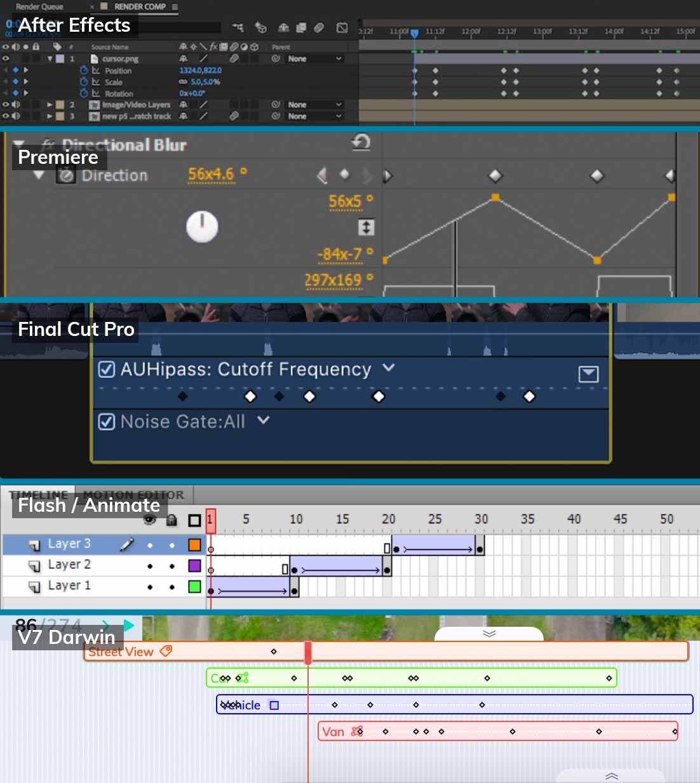Click the graph minimum value -84x-7
This screenshot has height=783, width=700.
(x=345, y=254)
